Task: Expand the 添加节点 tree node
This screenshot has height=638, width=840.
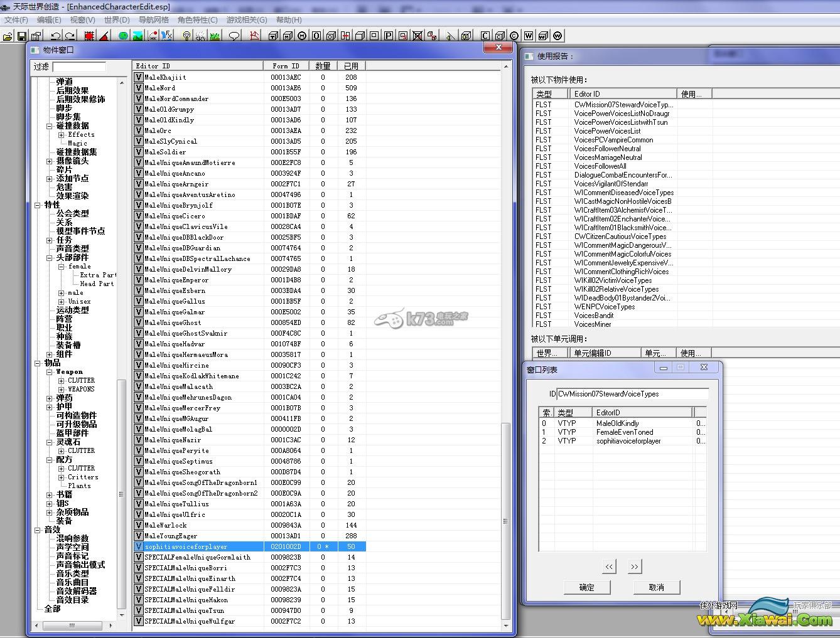Action: pos(50,179)
